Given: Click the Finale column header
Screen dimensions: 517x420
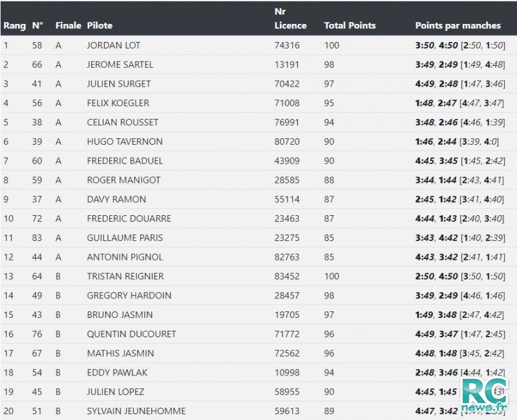Looking at the screenshot, I should tap(69, 25).
